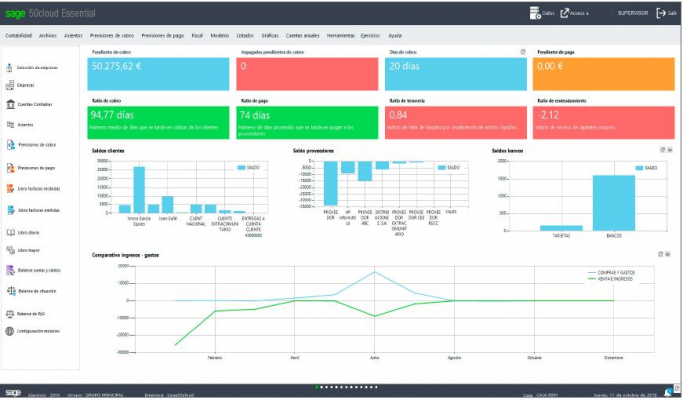
Task: Click Cuentas Contables bank icon
Action: point(10,105)
